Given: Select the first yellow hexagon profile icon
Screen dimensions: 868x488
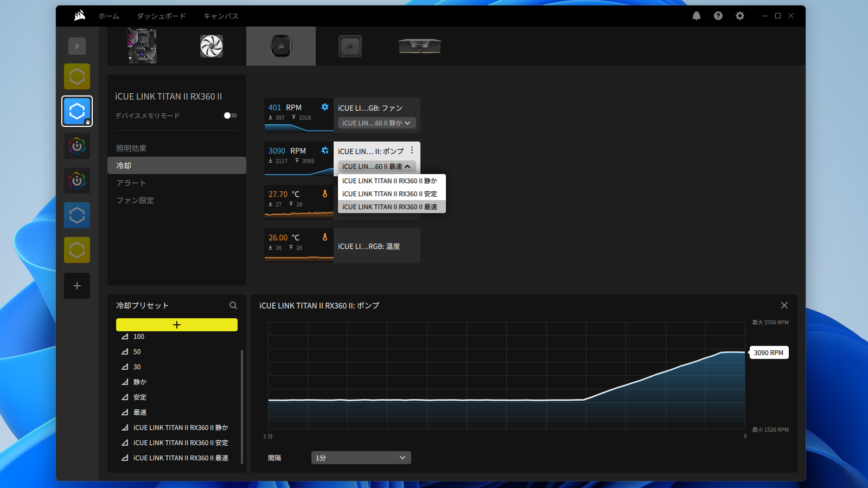Looking at the screenshot, I should click(77, 76).
